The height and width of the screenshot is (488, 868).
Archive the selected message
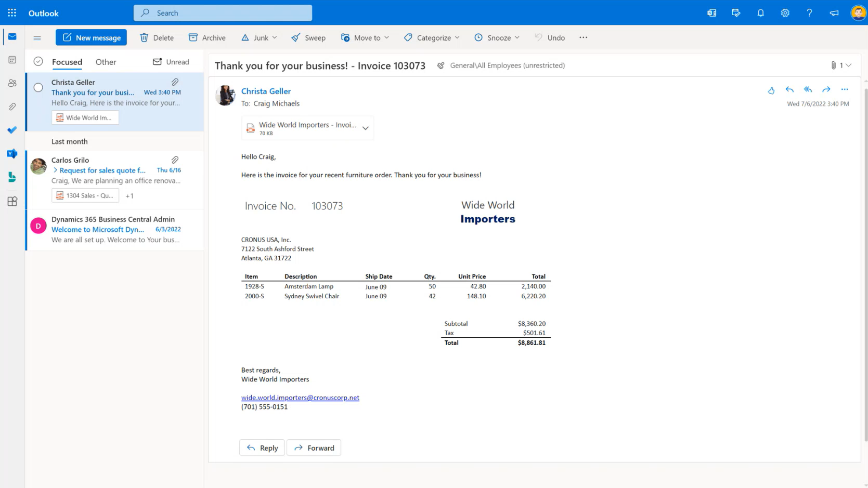pos(207,37)
